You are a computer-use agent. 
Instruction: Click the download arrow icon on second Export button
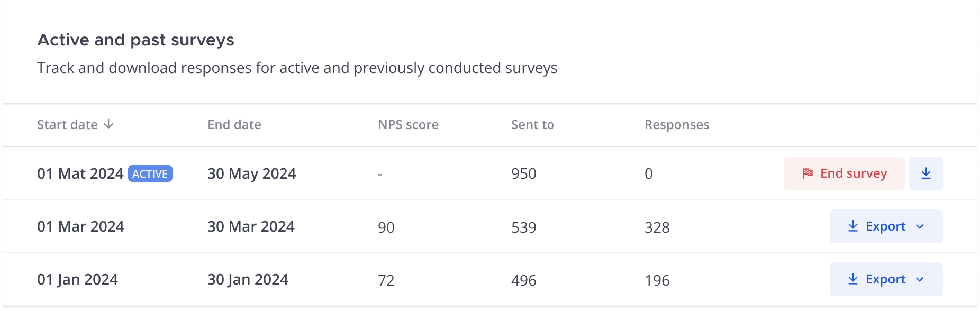[x=854, y=279]
